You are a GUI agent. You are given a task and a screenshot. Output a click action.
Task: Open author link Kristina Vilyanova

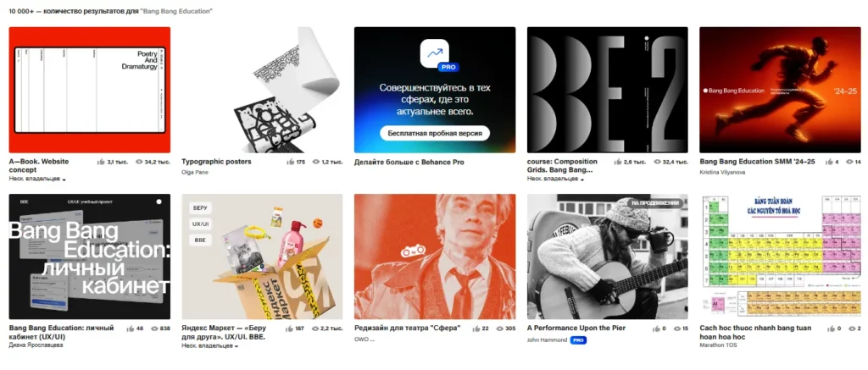(722, 173)
